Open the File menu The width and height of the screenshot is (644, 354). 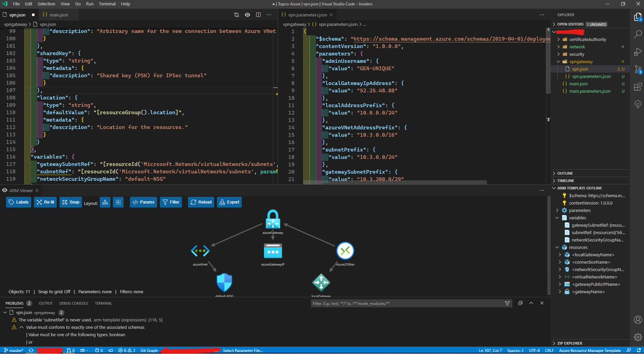[17, 4]
